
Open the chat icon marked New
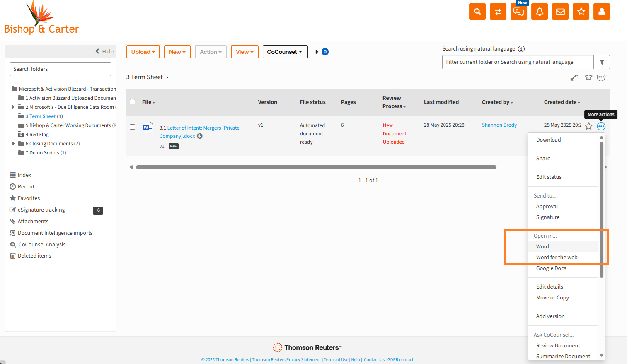[x=519, y=12]
